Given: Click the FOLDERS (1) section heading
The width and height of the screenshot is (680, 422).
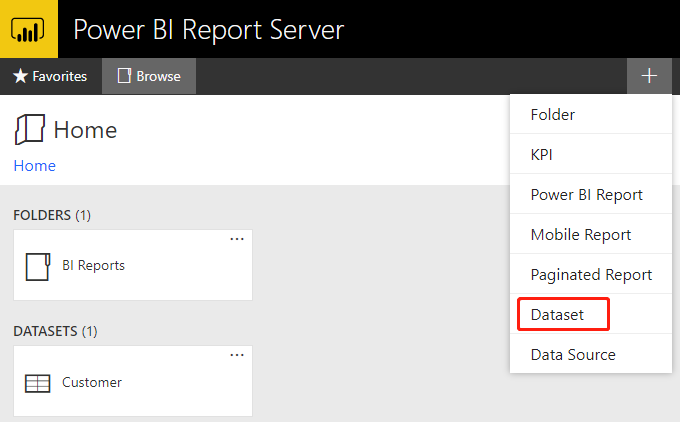Looking at the screenshot, I should tap(52, 215).
